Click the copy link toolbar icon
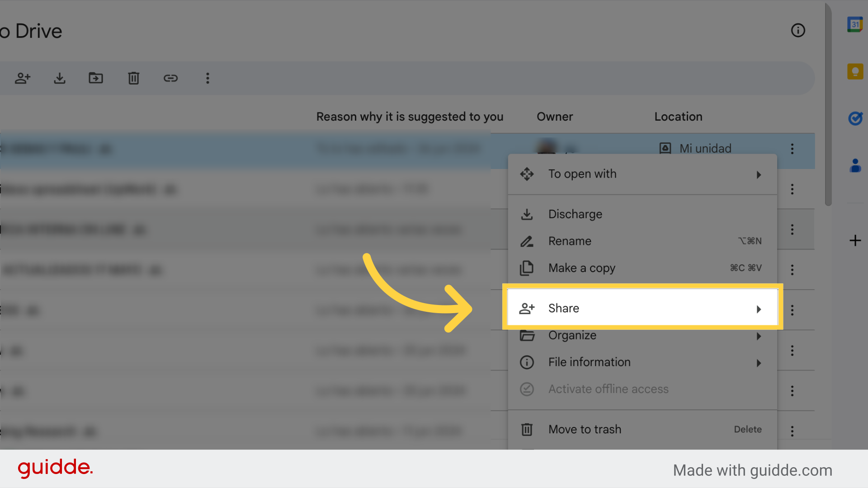868x488 pixels. pos(170,78)
